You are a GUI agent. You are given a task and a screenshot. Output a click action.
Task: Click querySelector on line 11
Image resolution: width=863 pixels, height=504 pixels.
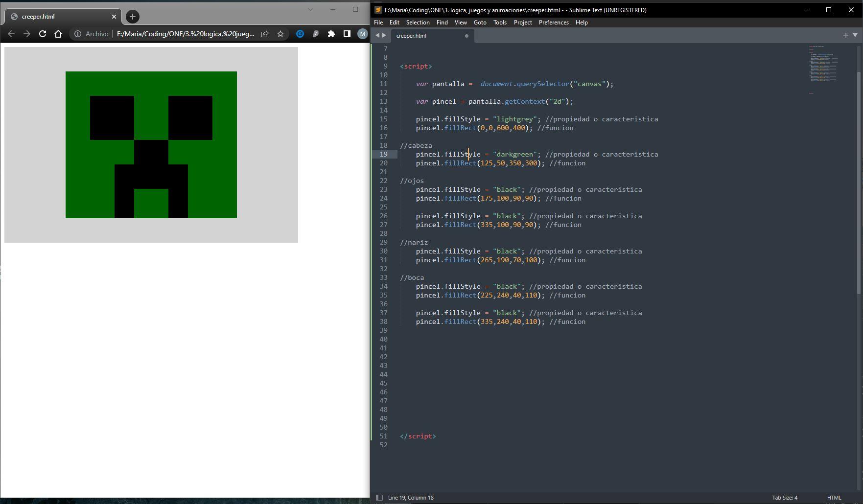click(x=543, y=84)
